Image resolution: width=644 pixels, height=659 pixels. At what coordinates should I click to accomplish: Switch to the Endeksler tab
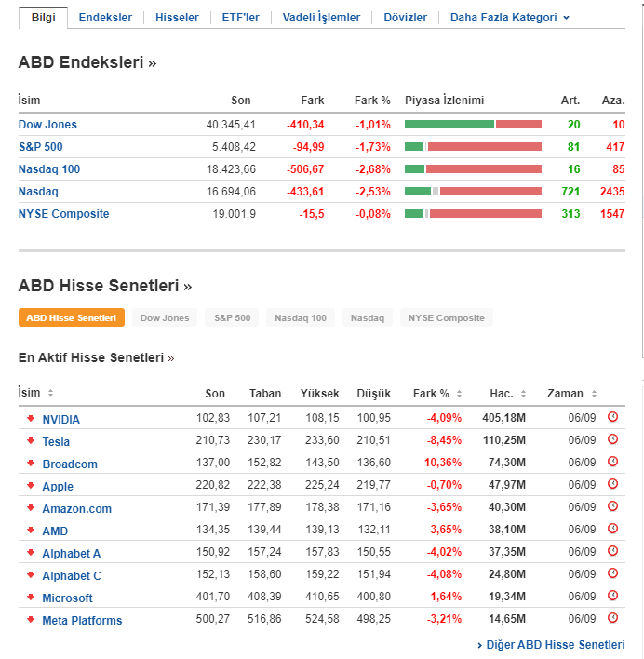(105, 18)
